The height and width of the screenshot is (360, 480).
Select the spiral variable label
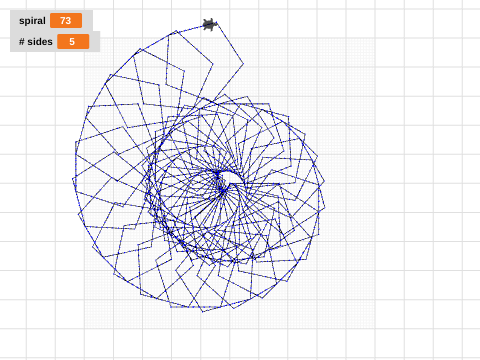(x=32, y=21)
